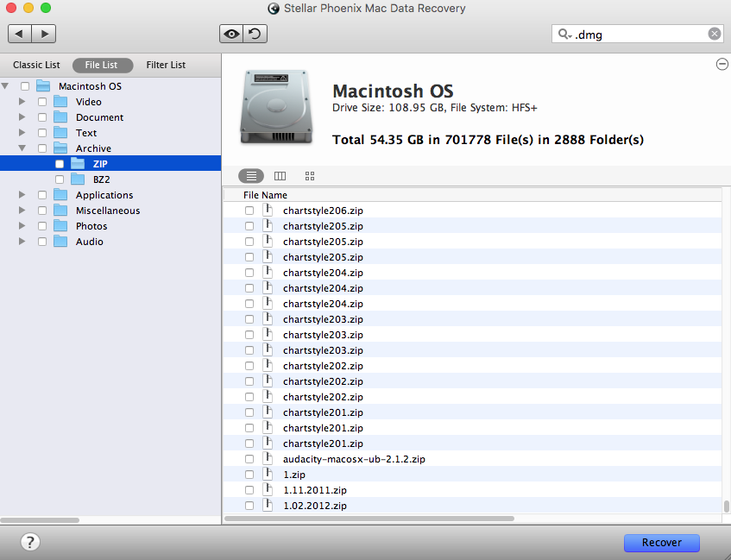Collapse the Archive folder

tap(22, 148)
